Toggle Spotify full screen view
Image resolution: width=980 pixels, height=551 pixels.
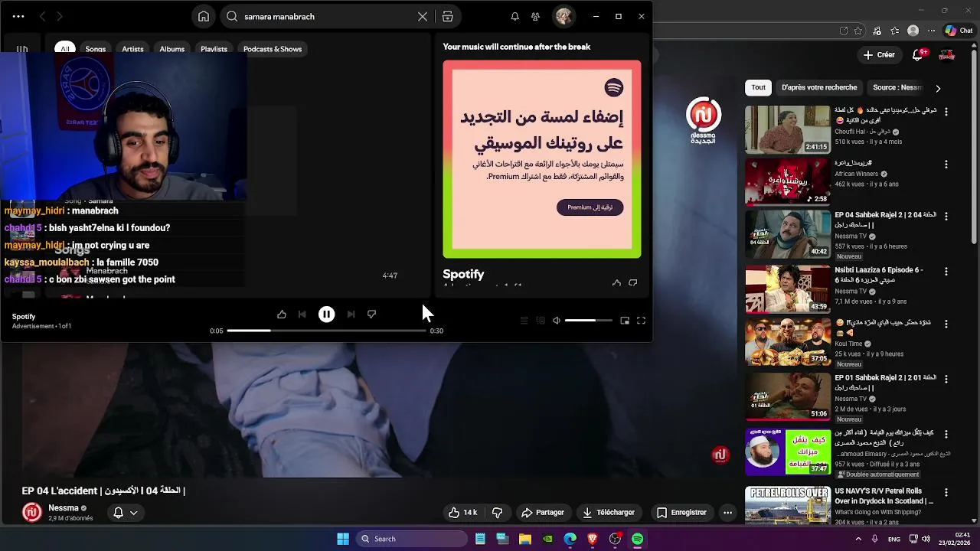pos(641,321)
